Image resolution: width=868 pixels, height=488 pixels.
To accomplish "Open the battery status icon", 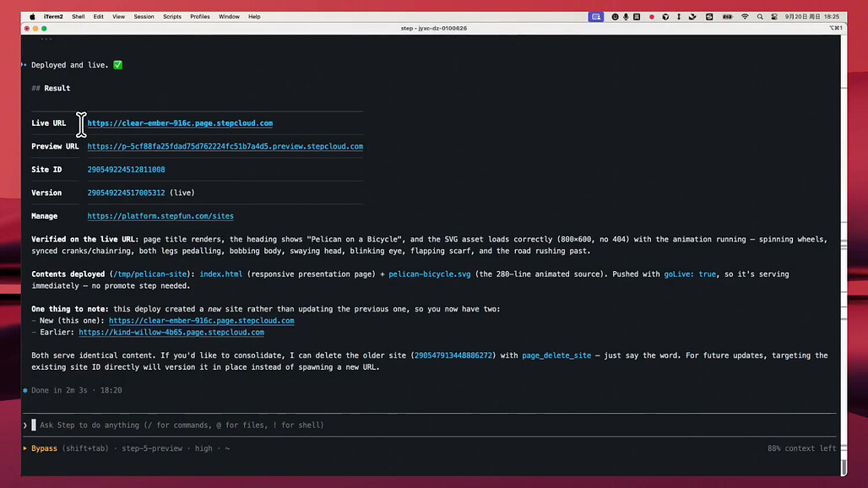I will click(727, 17).
